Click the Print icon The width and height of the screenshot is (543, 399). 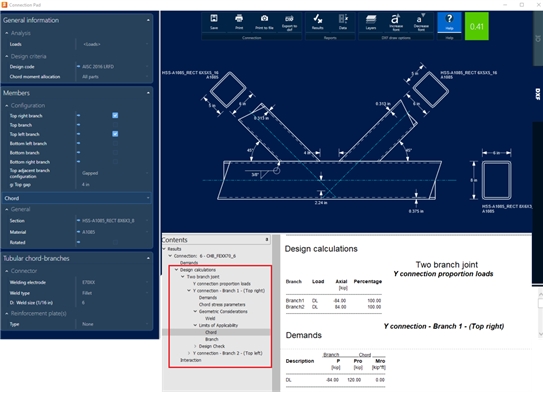click(239, 22)
